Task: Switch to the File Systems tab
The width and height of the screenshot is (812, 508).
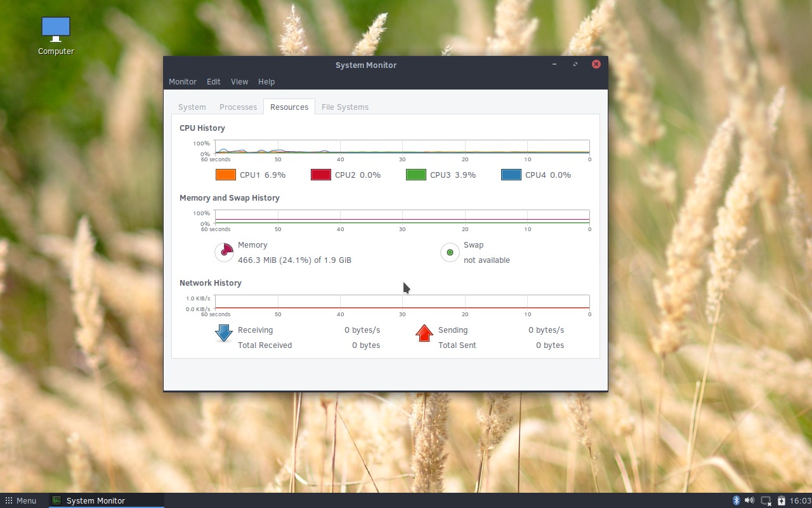Action: (345, 107)
